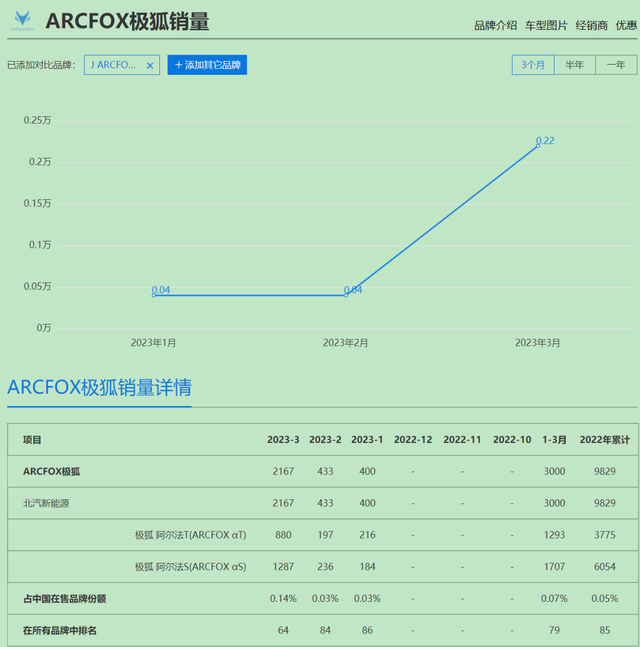Viewport: 640px width, 647px height.
Task: Click the rank 84 cell
Action: tap(325, 630)
